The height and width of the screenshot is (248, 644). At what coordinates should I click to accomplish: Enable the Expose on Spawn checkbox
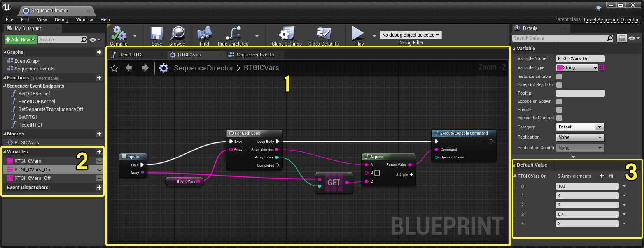click(x=559, y=102)
